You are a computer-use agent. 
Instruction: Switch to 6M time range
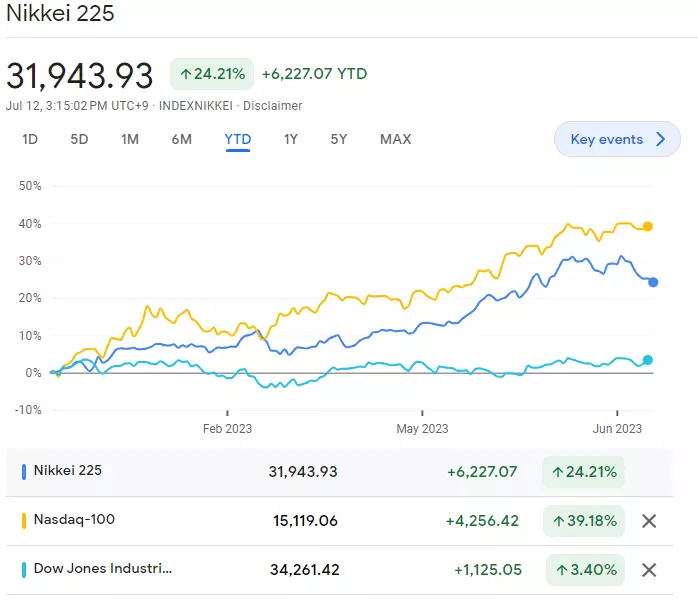[182, 139]
